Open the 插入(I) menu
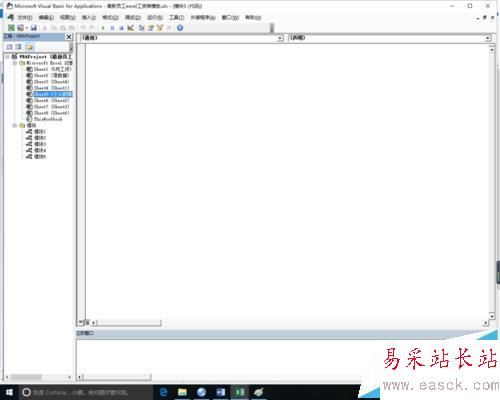The width and height of the screenshot is (500, 400). (89, 17)
